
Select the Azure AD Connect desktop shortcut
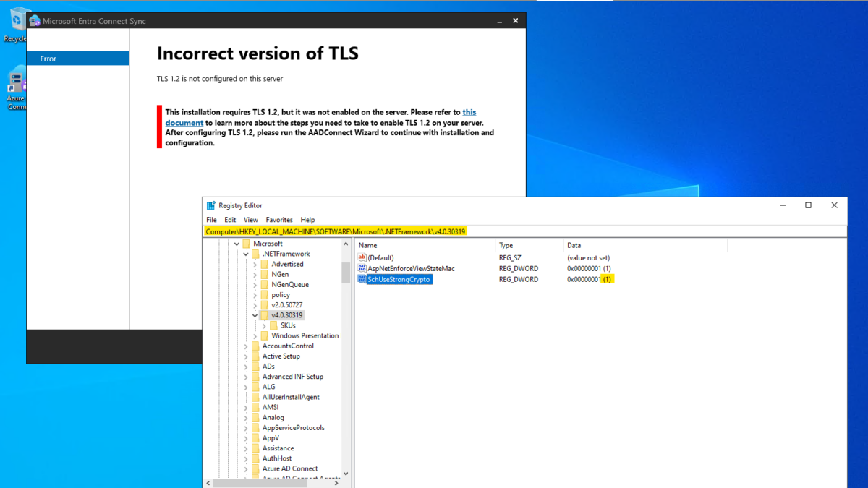tap(16, 89)
